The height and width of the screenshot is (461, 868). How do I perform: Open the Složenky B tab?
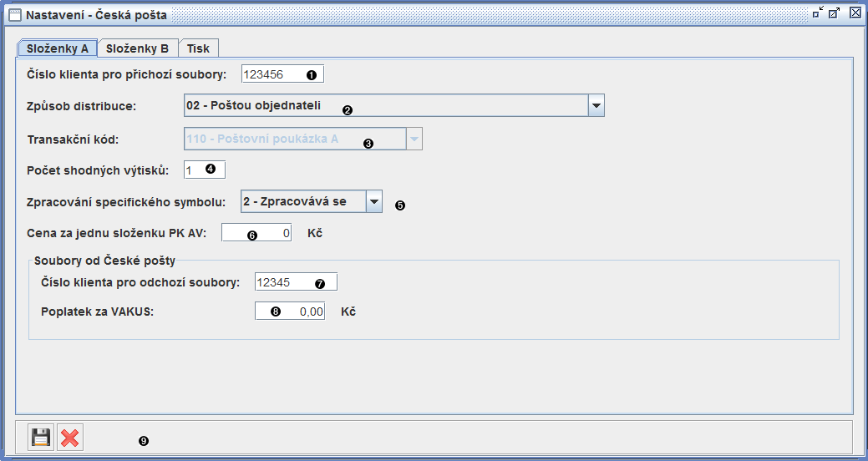pyautogui.click(x=138, y=48)
